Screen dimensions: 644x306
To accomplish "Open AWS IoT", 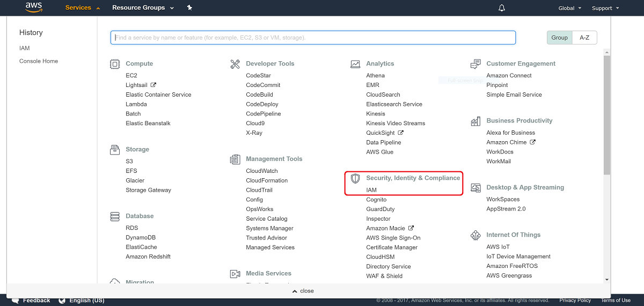I will coord(498,247).
